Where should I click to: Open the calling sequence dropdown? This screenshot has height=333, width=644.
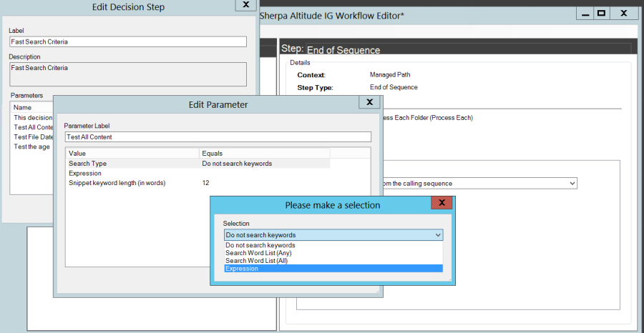(x=570, y=184)
